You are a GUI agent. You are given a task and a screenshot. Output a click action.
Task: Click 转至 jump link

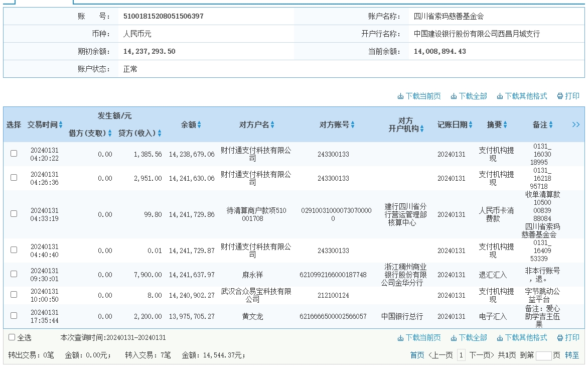pyautogui.click(x=572, y=355)
